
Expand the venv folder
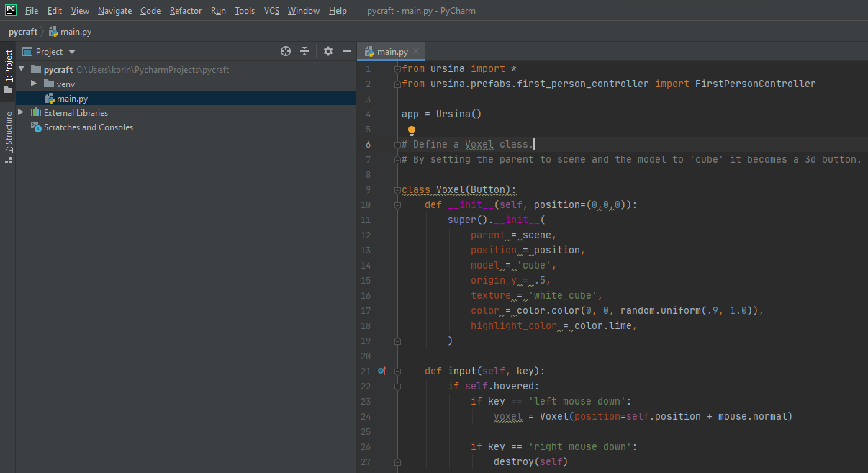(x=32, y=83)
